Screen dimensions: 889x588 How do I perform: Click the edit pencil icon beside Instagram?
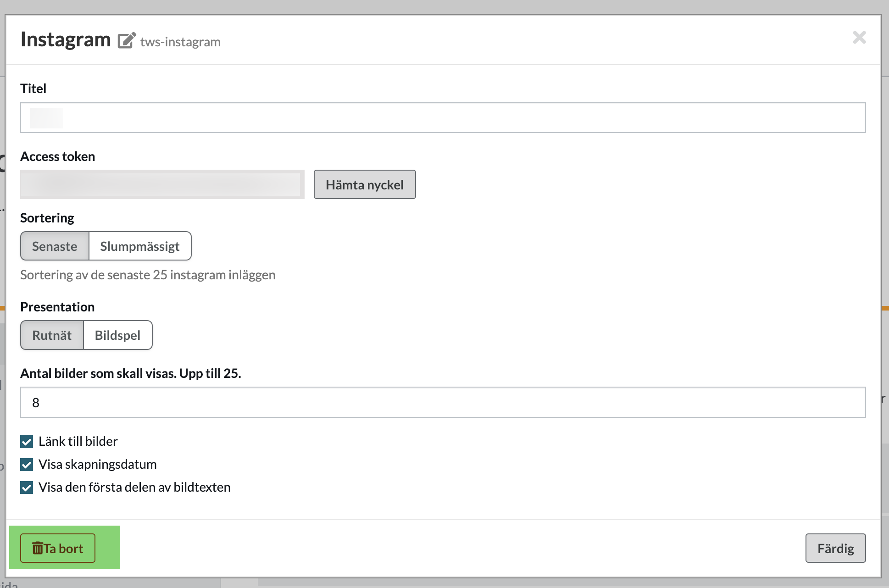click(127, 40)
